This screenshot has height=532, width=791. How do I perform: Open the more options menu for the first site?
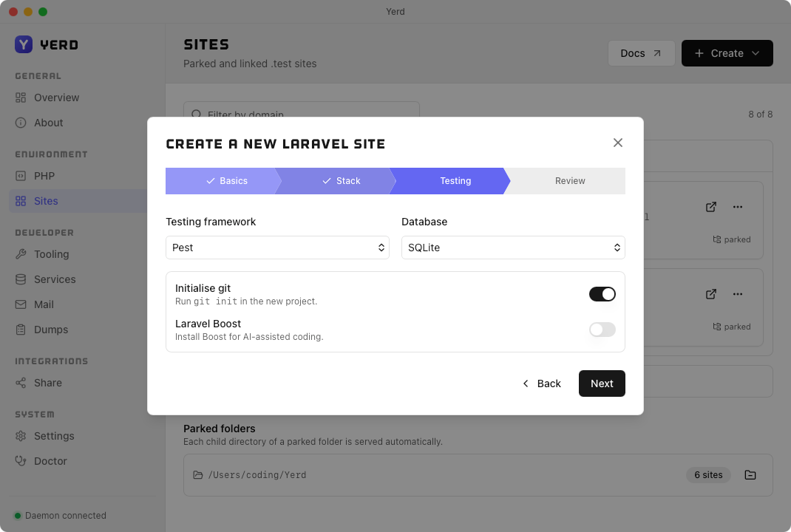(738, 207)
